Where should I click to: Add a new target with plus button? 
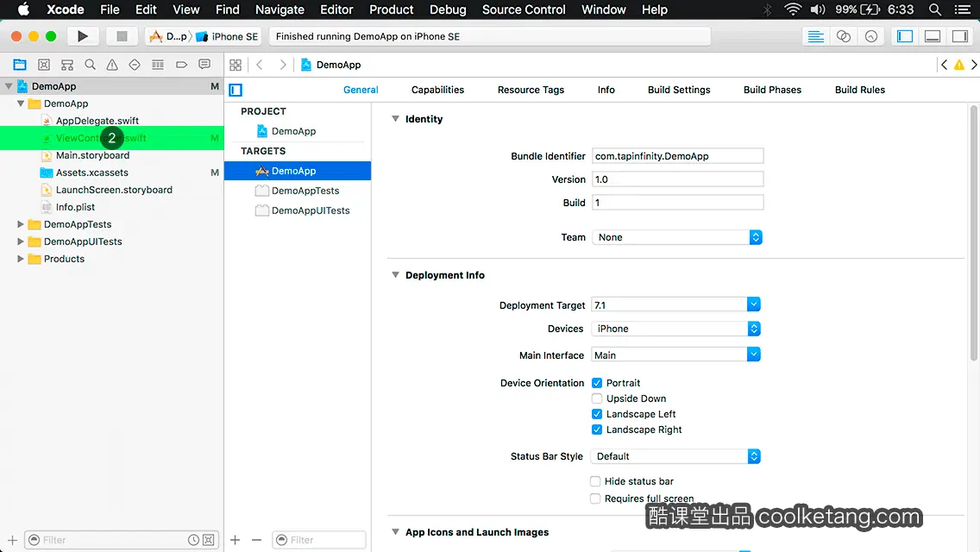click(x=235, y=540)
